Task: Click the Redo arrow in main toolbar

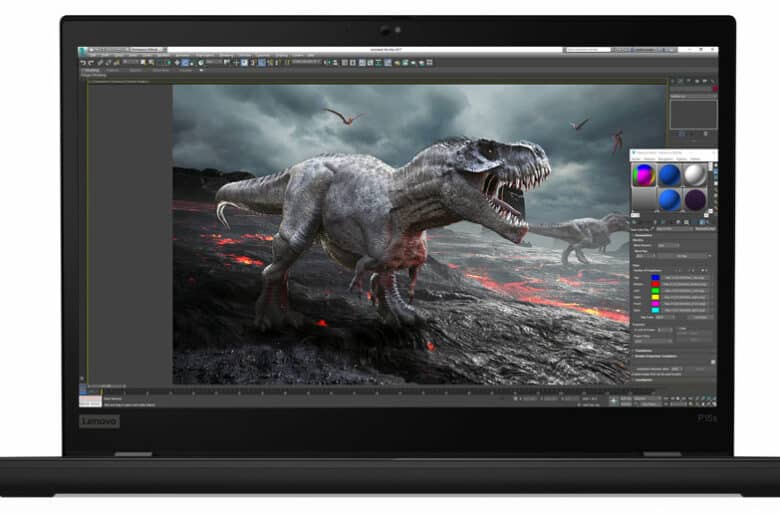Action: coord(91,63)
